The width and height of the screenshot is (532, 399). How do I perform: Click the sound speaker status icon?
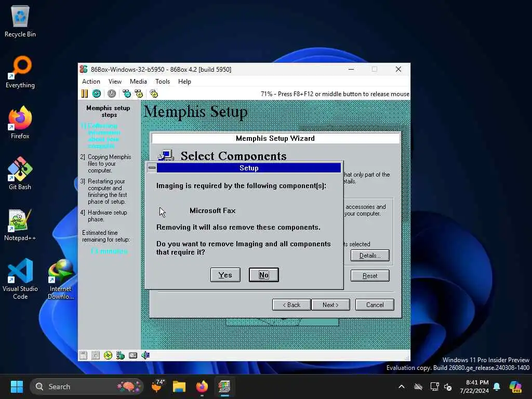pyautogui.click(x=145, y=355)
